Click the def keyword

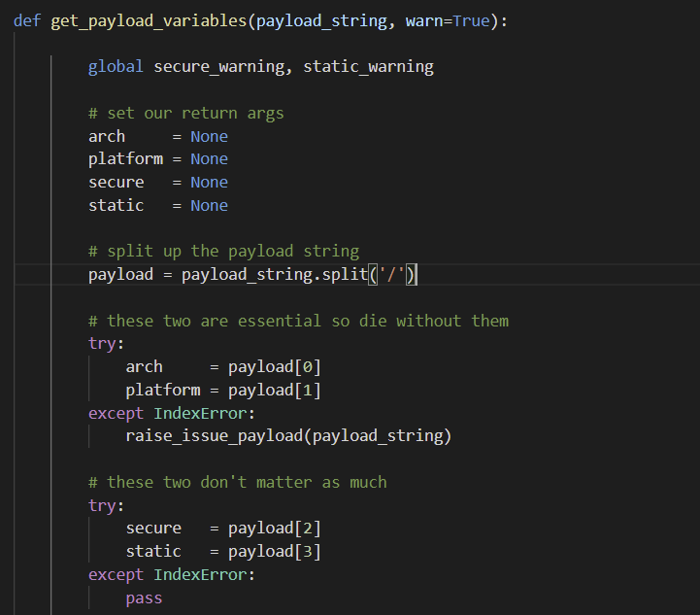coord(27,20)
